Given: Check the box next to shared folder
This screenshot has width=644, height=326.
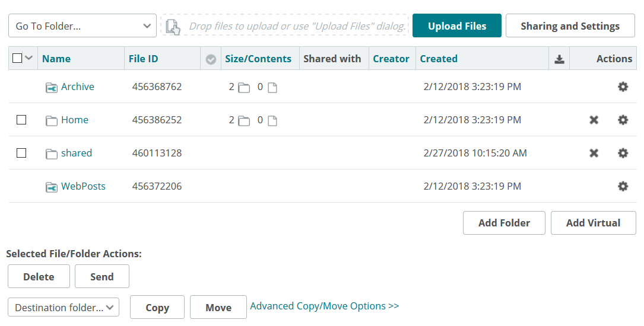Looking at the screenshot, I should pos(21,153).
